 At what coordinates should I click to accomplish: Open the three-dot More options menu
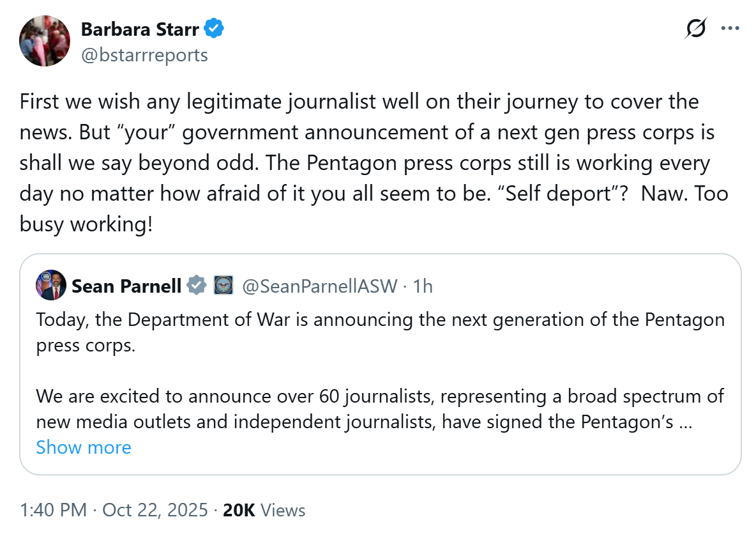[730, 28]
